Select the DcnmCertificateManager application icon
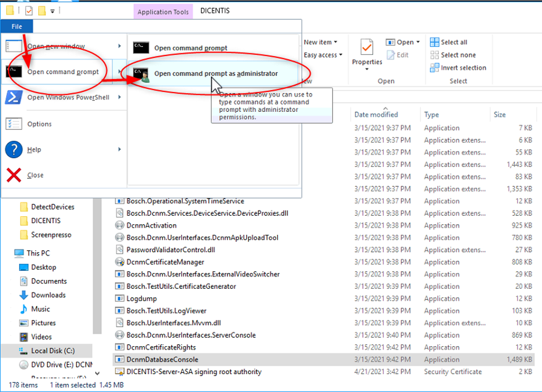The width and height of the screenshot is (542, 392). (120, 262)
